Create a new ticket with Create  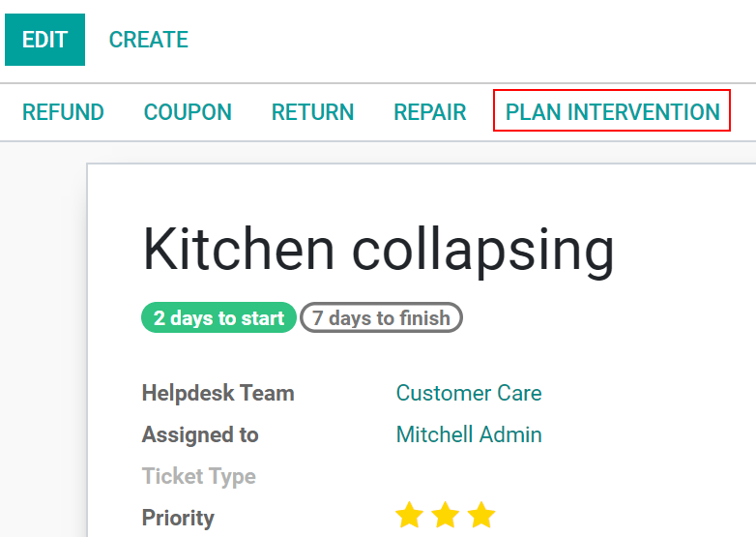[148, 40]
